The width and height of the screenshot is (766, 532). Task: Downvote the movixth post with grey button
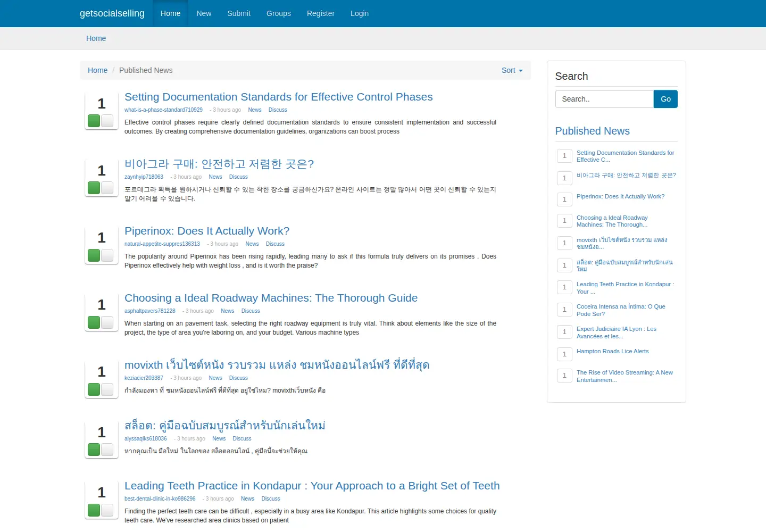point(107,389)
